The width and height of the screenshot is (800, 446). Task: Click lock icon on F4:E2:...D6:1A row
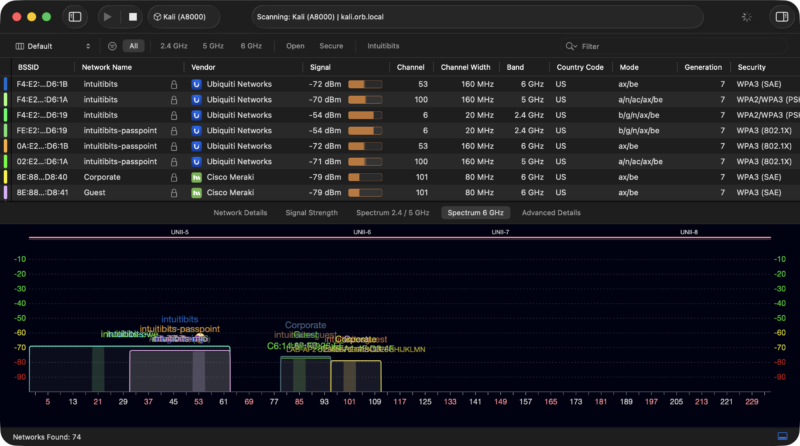174,100
